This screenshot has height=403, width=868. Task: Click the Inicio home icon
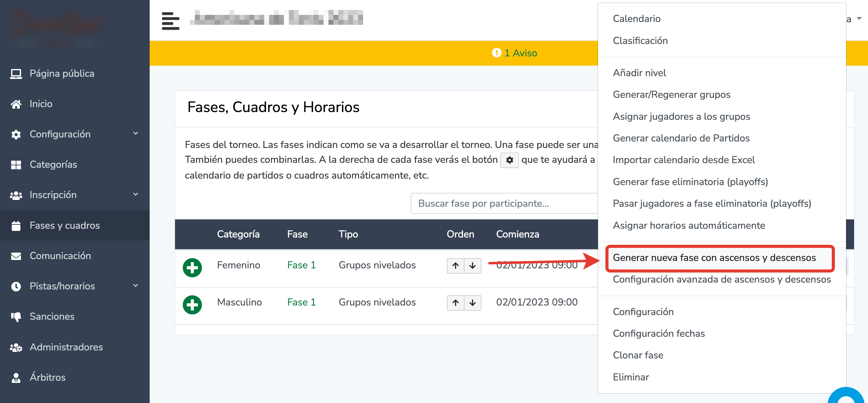(16, 104)
